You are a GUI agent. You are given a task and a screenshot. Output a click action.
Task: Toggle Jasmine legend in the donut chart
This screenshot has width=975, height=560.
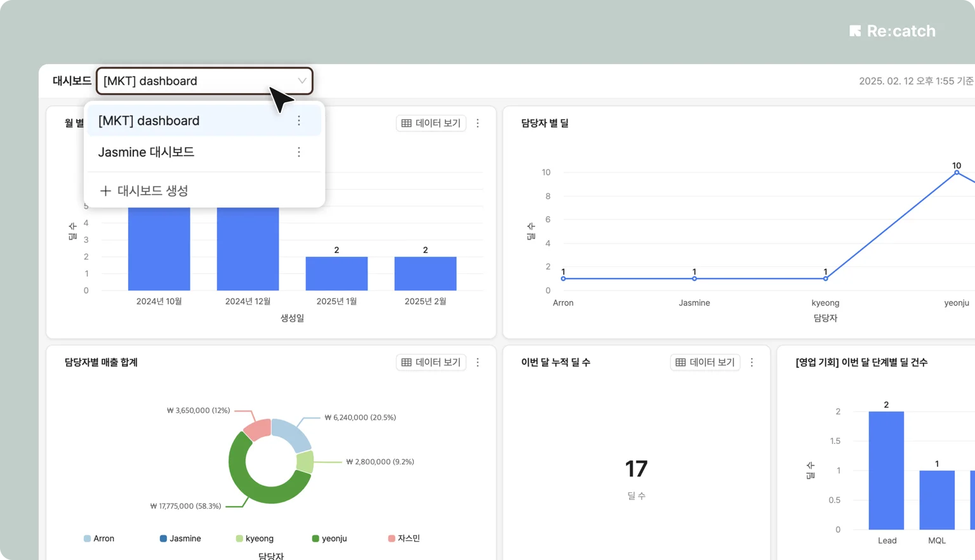[180, 538]
